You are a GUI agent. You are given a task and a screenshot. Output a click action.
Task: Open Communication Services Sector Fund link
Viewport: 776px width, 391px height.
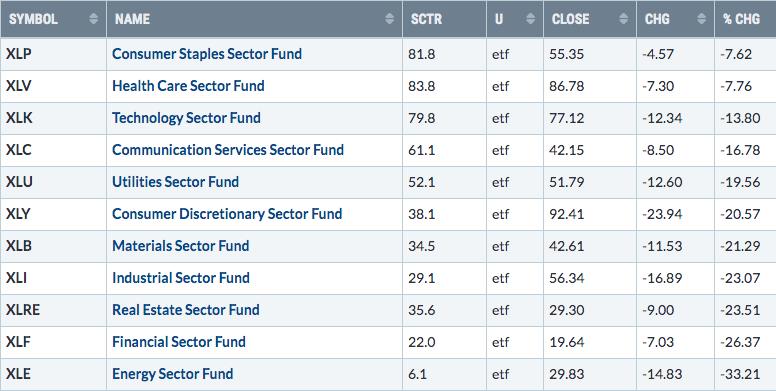click(x=228, y=149)
